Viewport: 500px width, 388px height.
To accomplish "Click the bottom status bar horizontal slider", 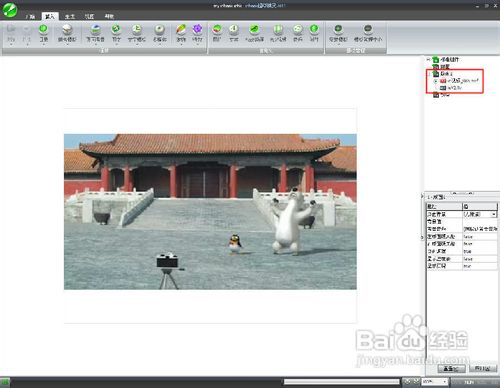I will tap(341, 381).
